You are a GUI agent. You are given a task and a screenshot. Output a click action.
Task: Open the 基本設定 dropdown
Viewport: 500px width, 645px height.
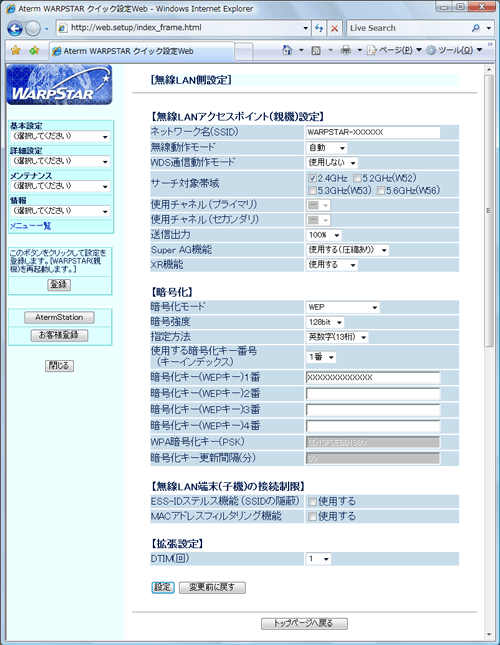pos(60,136)
